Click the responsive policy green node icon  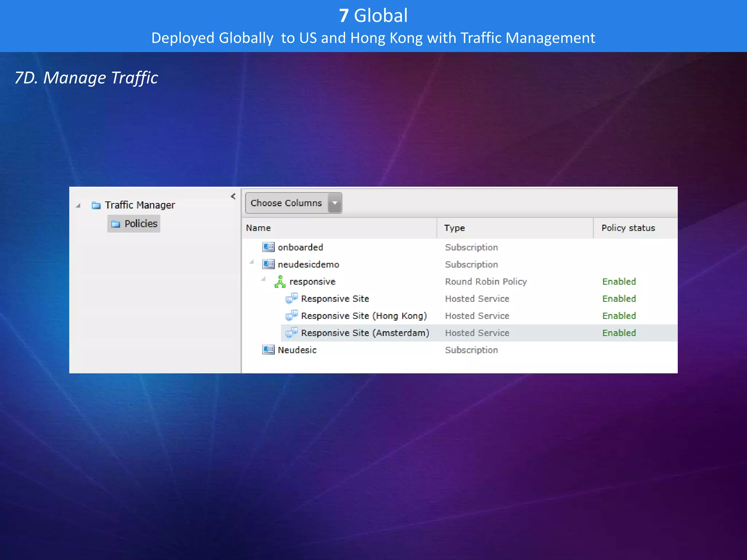[280, 281]
